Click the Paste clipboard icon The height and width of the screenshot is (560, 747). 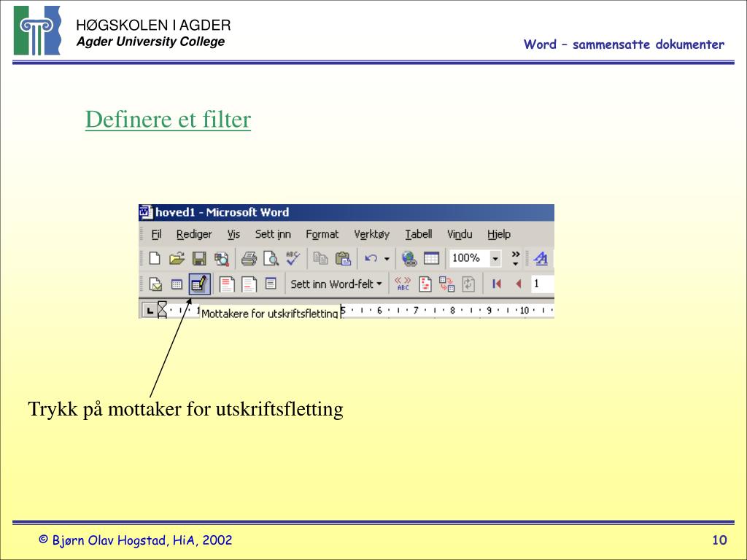tap(343, 258)
